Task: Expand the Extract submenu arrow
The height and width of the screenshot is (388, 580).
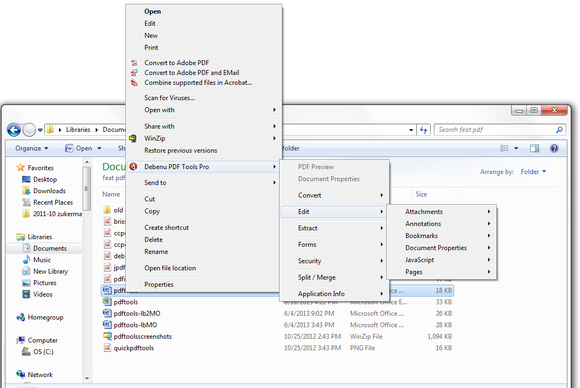Action: coord(381,228)
